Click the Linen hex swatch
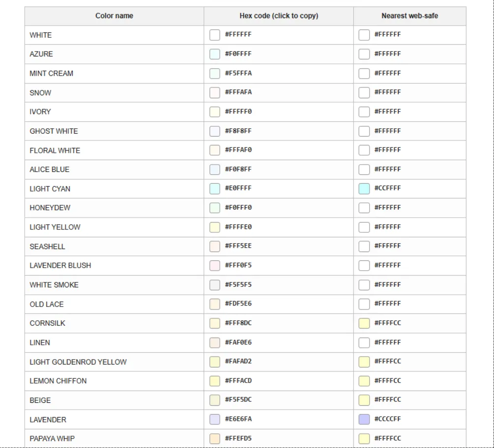This screenshot has height=448, width=494. pyautogui.click(x=214, y=342)
